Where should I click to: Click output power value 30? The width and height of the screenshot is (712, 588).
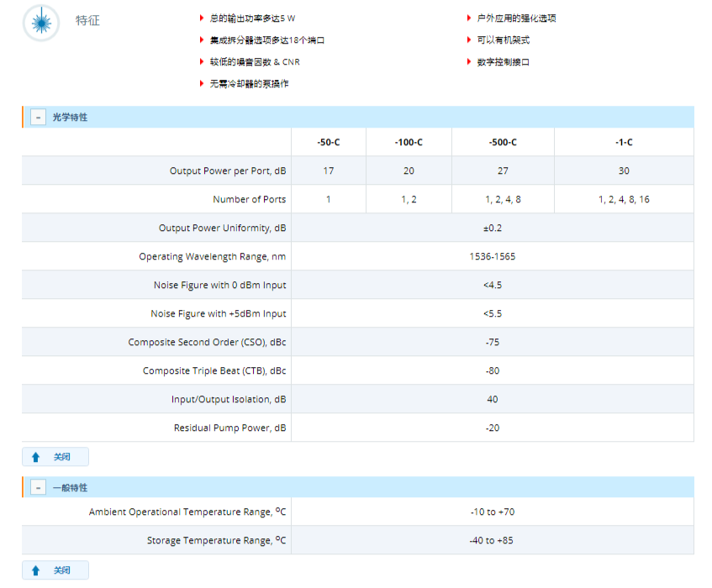click(624, 171)
